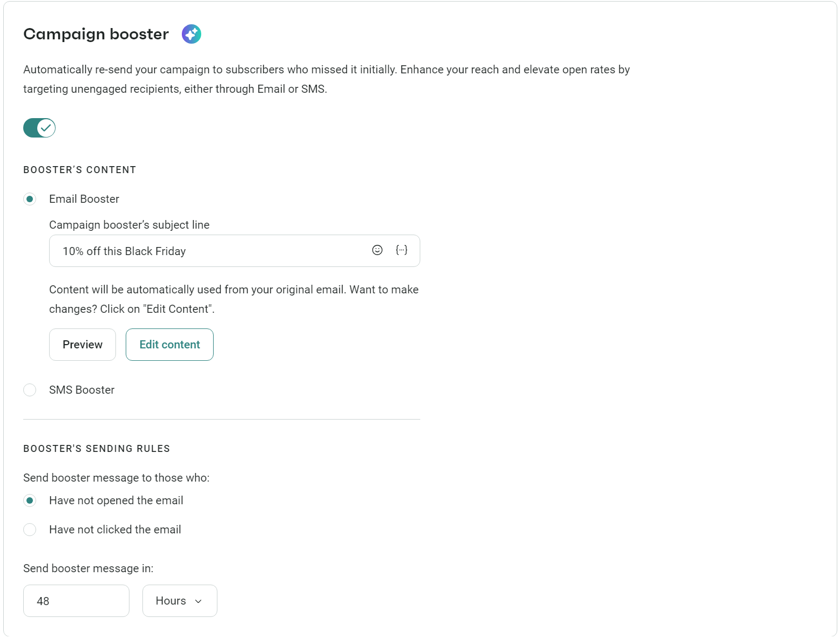Select the SMS Booster option
The width and height of the screenshot is (840, 638).
point(30,389)
